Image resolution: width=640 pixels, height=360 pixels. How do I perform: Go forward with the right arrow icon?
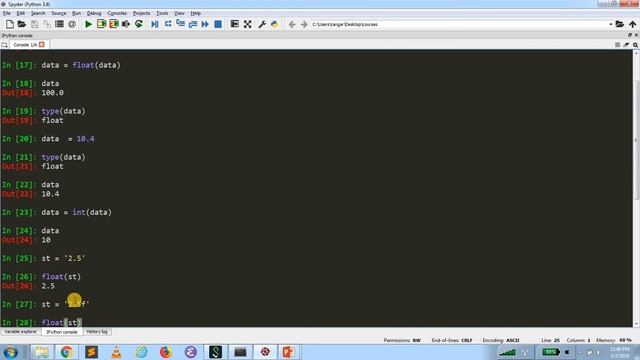(304, 24)
